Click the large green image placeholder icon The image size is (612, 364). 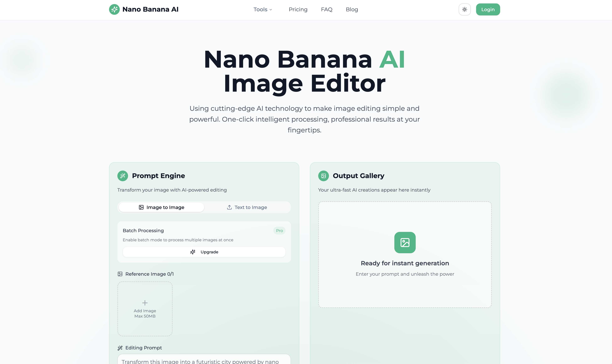[405, 243]
